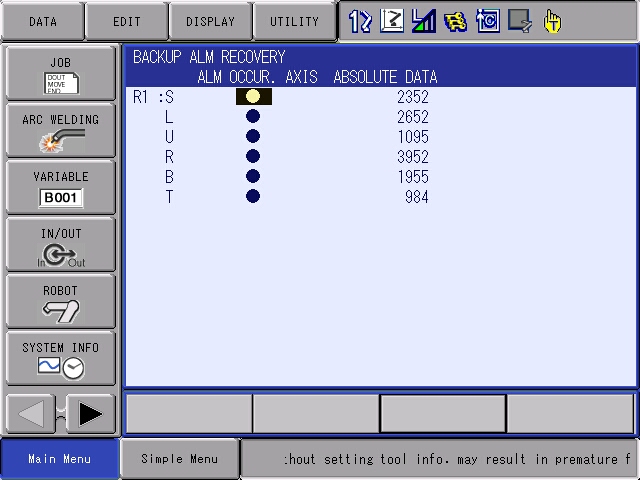Image resolution: width=640 pixels, height=480 pixels.
Task: Click absolute data value 2652
Action: point(413,117)
